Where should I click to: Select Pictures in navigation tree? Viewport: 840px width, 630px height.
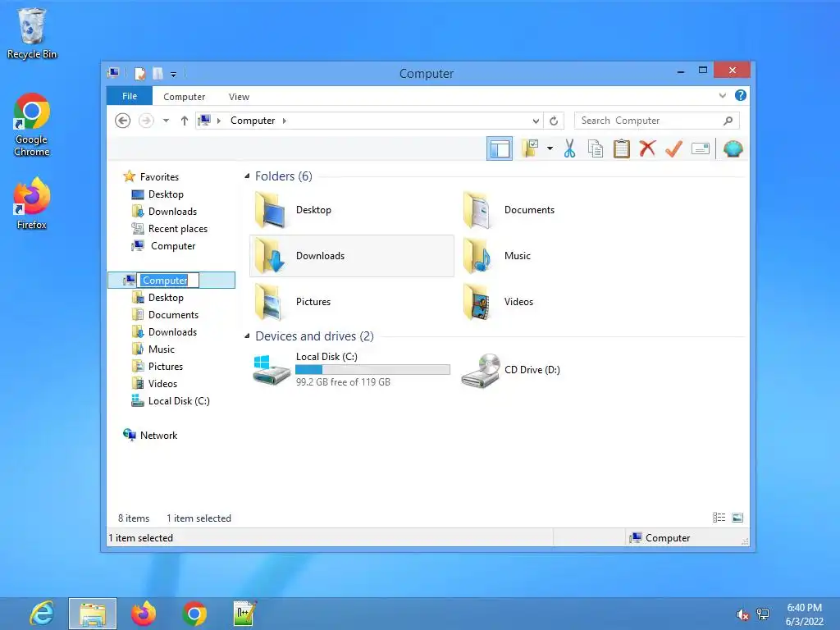tap(166, 367)
